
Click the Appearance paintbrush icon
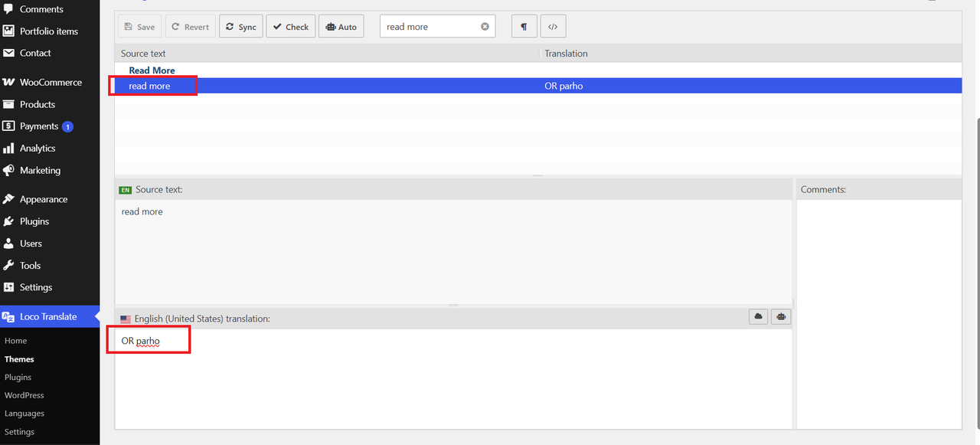point(8,199)
